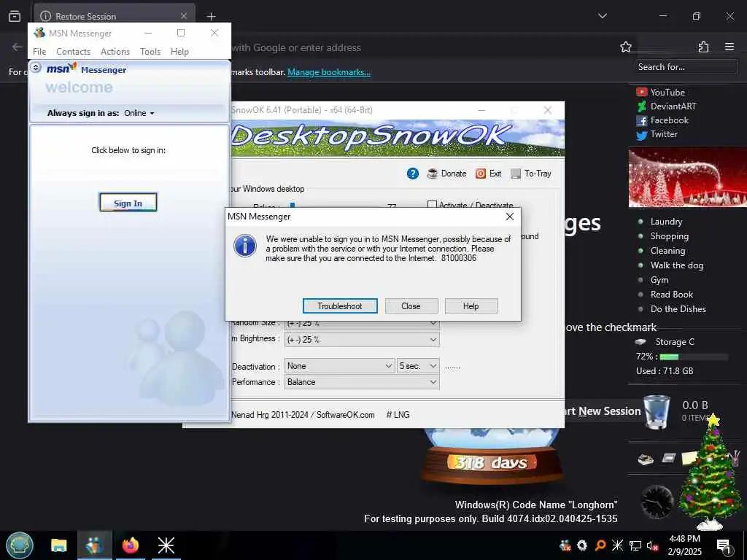Viewport: 747px width, 560px height.
Task: Open the list-all-tabs chevron in Firefox
Action: [602, 16]
